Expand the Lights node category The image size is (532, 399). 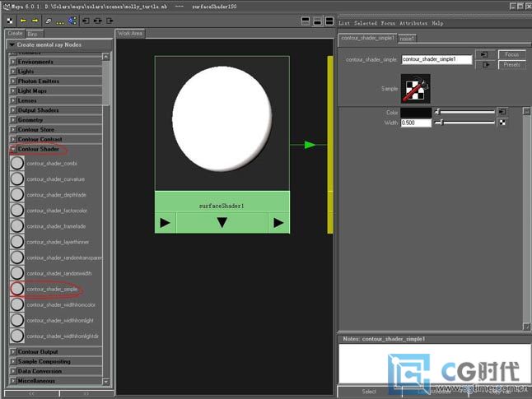point(12,72)
